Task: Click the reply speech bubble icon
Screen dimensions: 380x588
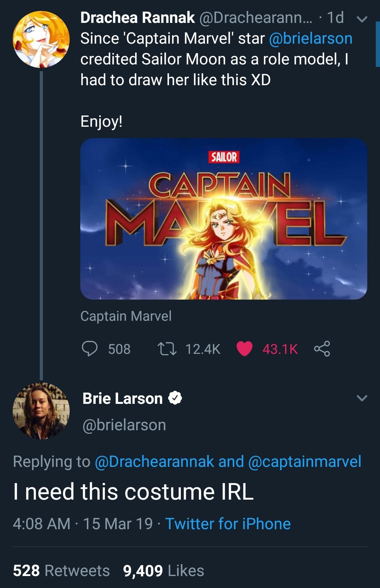Action: 89,349
